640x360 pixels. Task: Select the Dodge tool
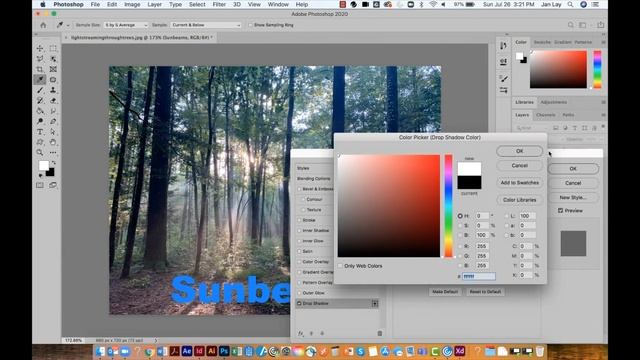(x=40, y=121)
